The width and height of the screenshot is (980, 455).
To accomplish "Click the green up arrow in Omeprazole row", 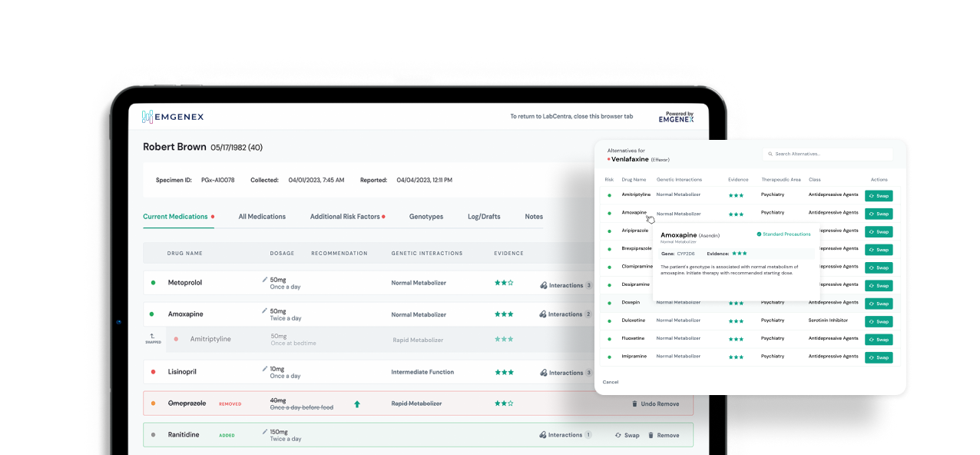I will click(356, 404).
